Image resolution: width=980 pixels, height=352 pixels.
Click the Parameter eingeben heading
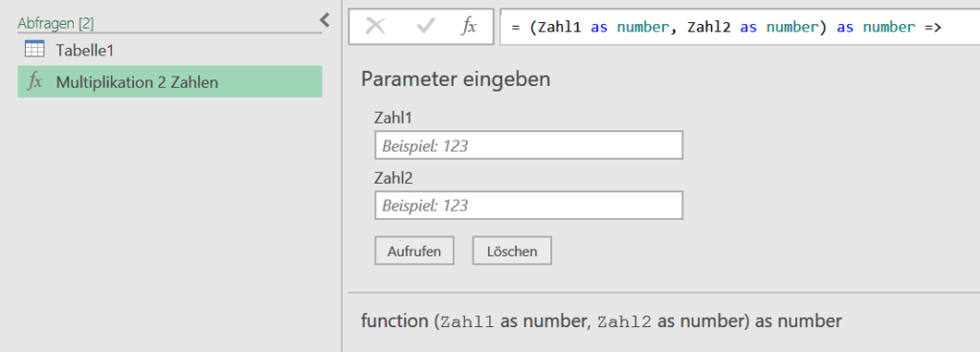tap(456, 79)
